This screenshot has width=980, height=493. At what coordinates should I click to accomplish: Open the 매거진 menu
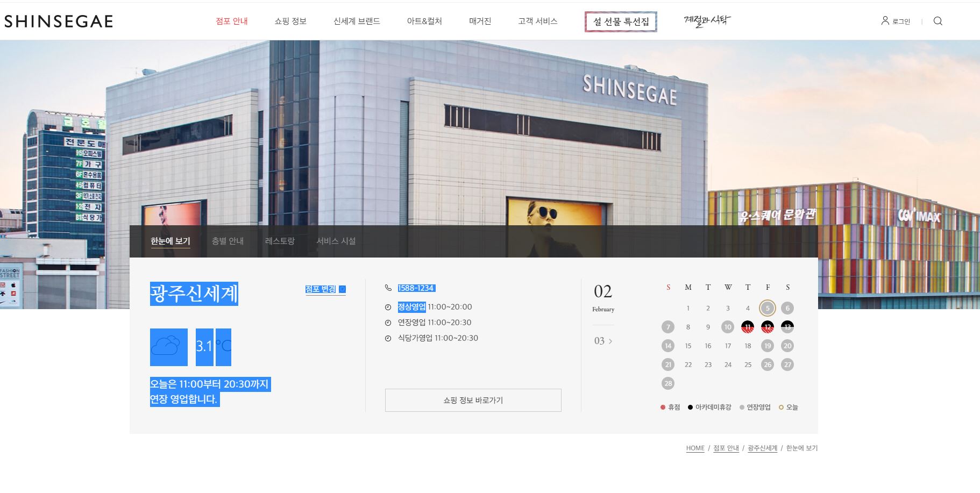480,21
